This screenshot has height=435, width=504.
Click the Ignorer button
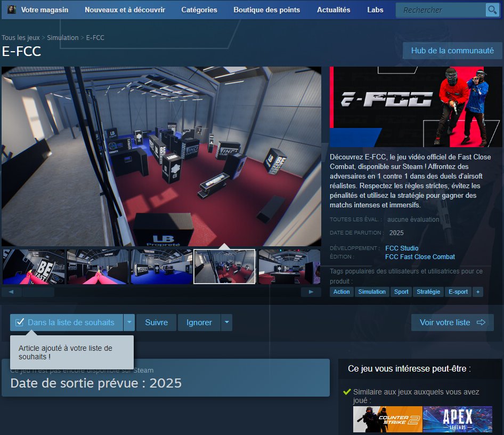pyautogui.click(x=199, y=323)
